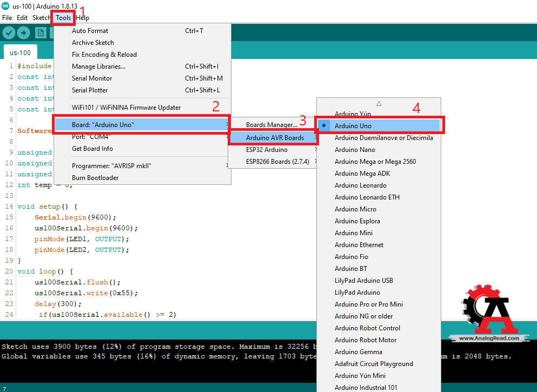Close the Tools menu
Screen dimensions: 537x392
63,18
